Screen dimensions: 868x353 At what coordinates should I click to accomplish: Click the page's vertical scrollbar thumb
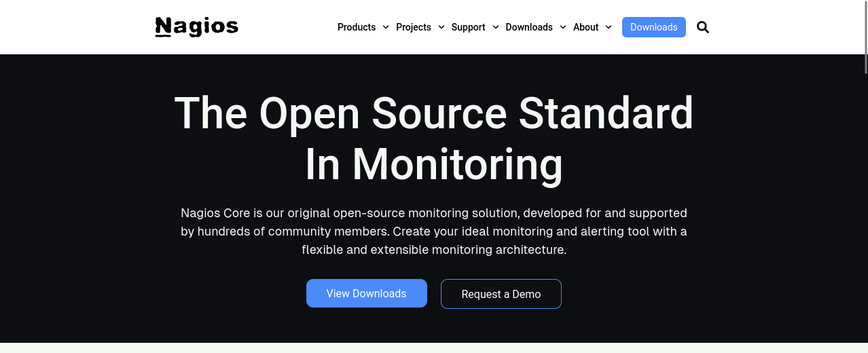865,37
